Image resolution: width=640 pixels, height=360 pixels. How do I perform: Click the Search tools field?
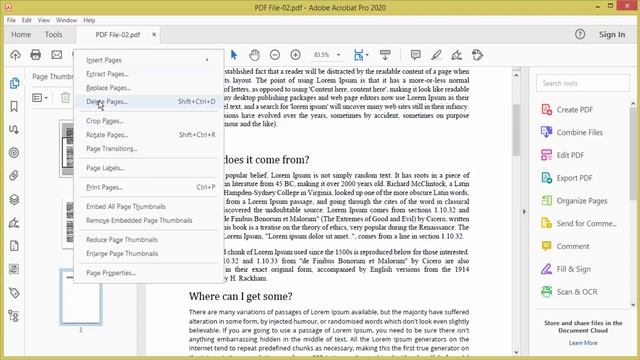583,83
